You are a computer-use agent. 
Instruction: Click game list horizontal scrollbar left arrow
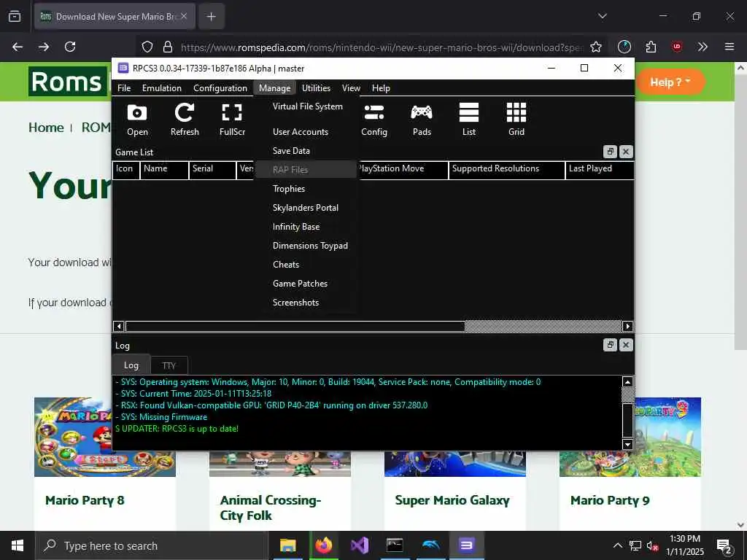click(x=119, y=326)
